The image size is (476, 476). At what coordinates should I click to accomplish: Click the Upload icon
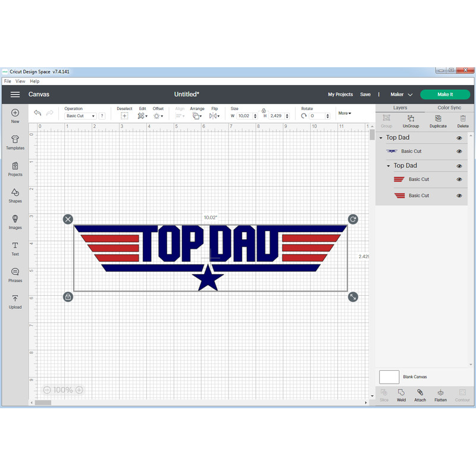point(15,301)
